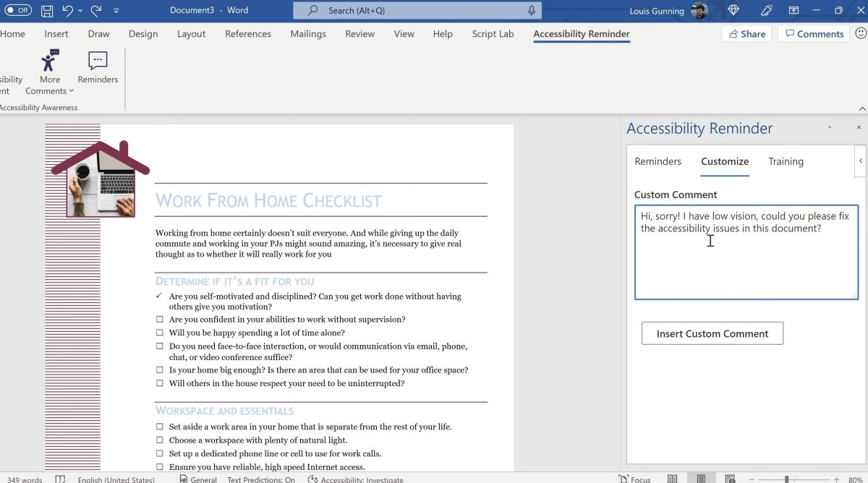Click the 'Determine if it's a fit for you' heading
Viewport: 868px width, 483px height.
(x=235, y=281)
